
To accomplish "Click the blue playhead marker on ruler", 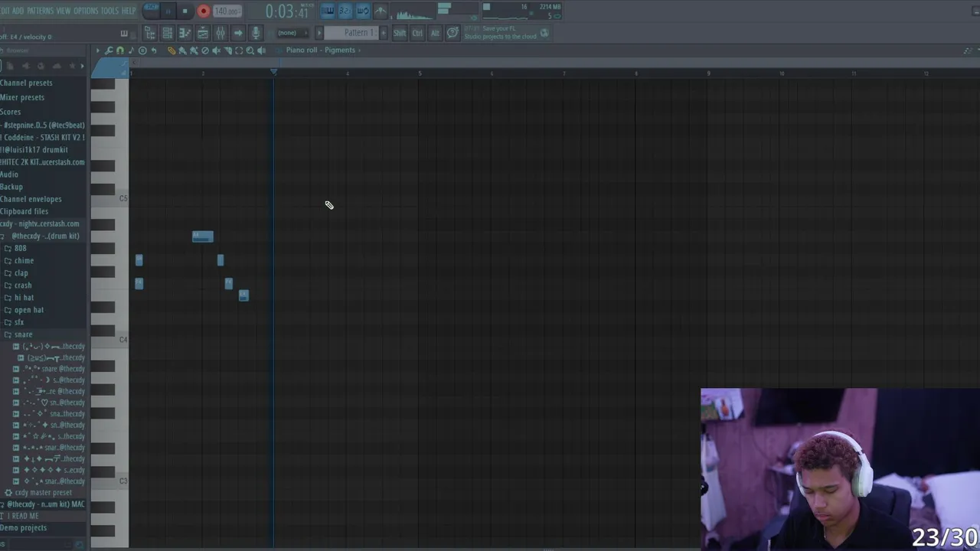I will [x=274, y=71].
